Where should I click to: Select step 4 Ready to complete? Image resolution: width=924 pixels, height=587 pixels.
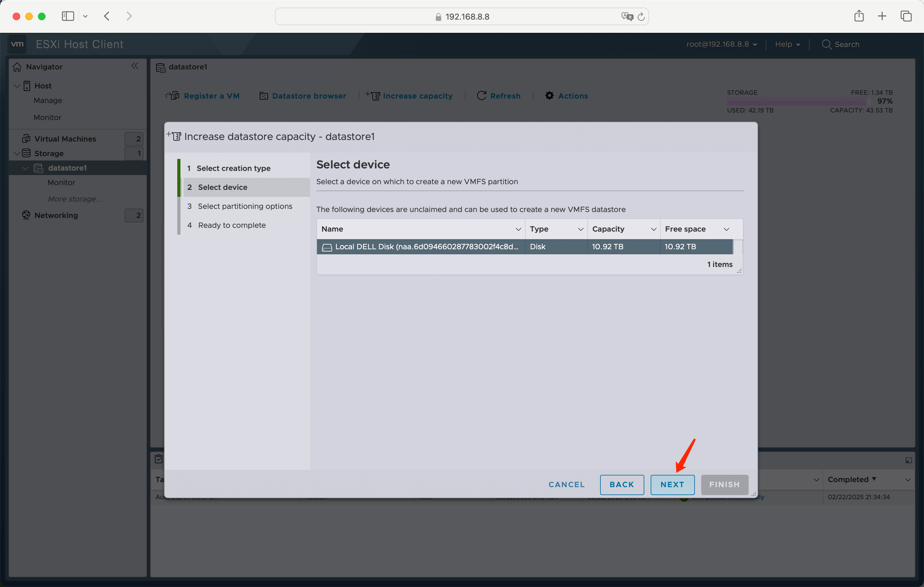pos(226,225)
